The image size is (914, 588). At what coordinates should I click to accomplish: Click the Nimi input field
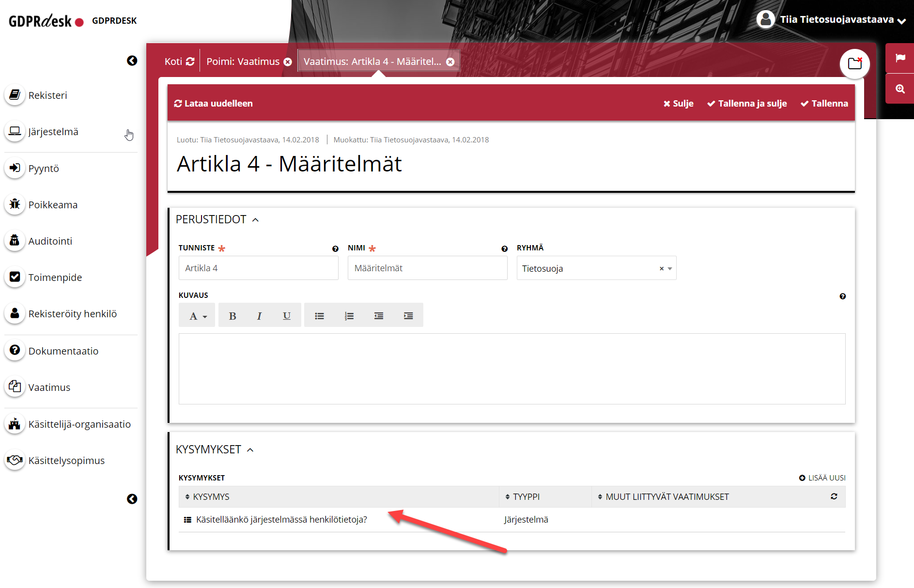pos(427,268)
